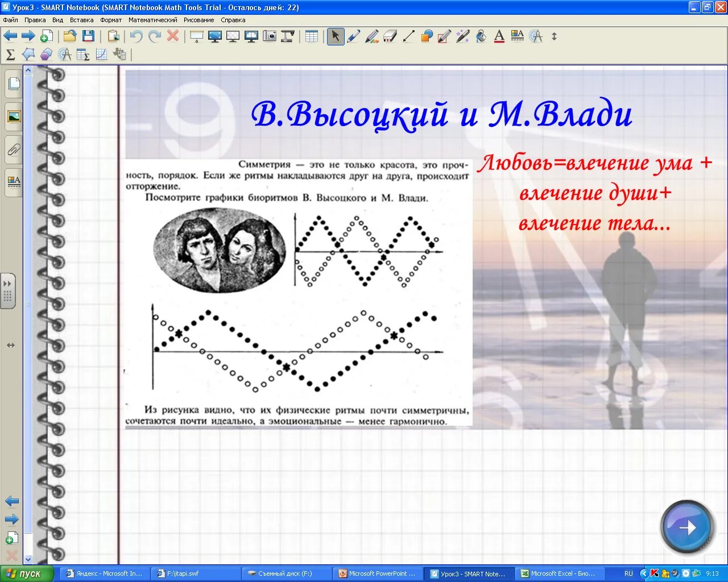Open the second-row measurement tools compass icon
Viewport: 728px width, 582px height.
[x=65, y=55]
